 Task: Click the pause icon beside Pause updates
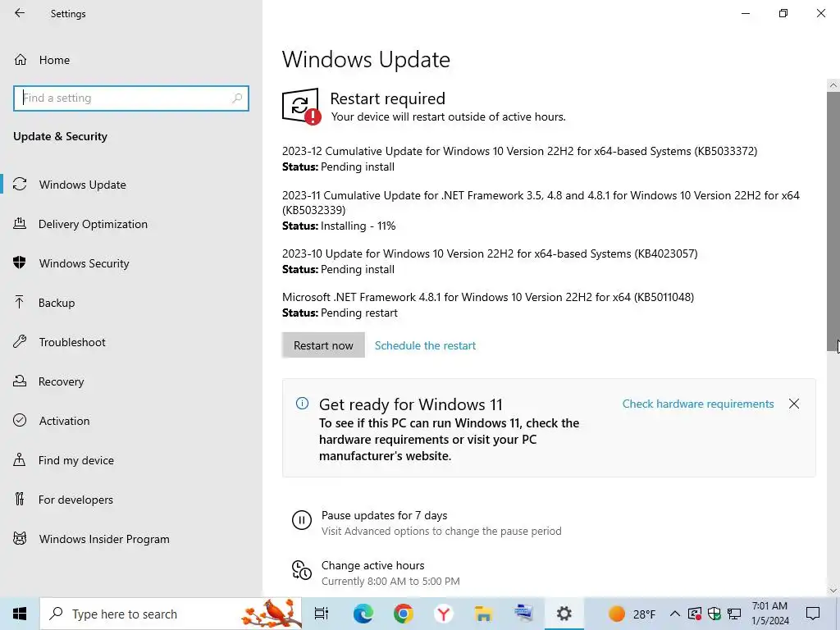click(x=302, y=519)
